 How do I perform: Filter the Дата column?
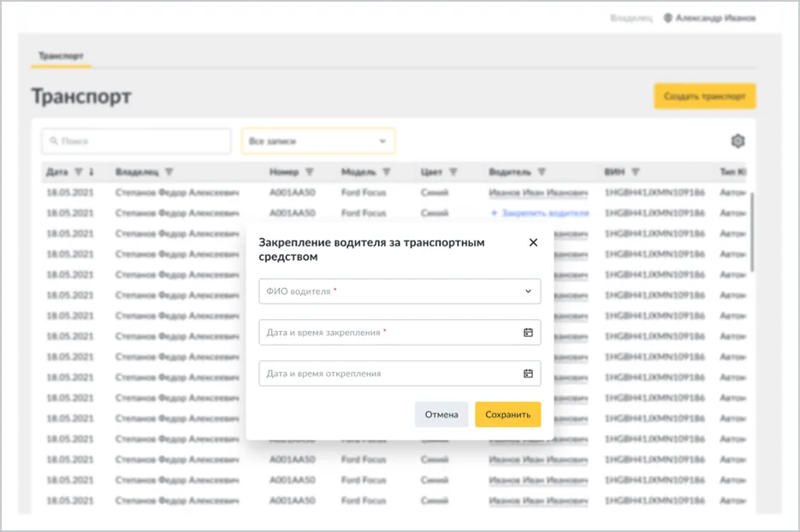79,172
